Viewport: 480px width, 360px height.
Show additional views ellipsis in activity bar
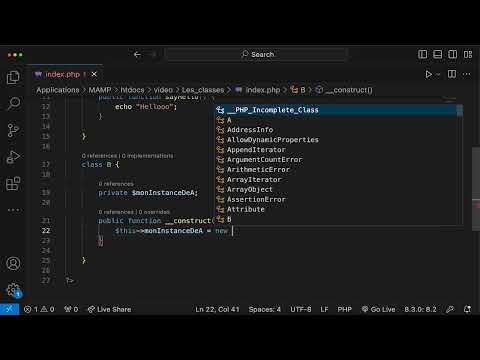point(13,210)
